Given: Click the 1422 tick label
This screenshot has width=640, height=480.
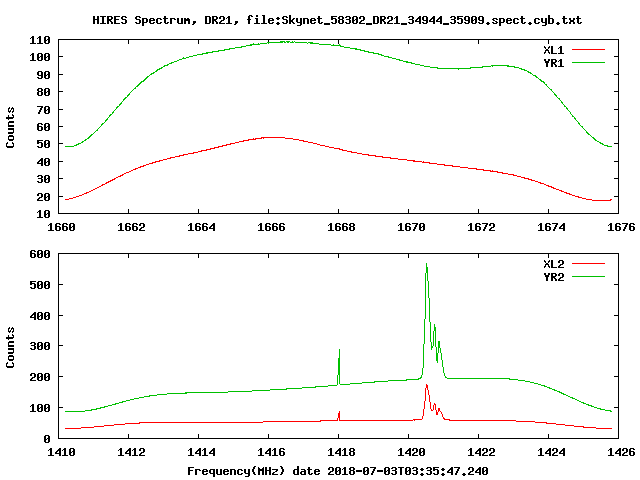Looking at the screenshot, I should [x=481, y=452].
